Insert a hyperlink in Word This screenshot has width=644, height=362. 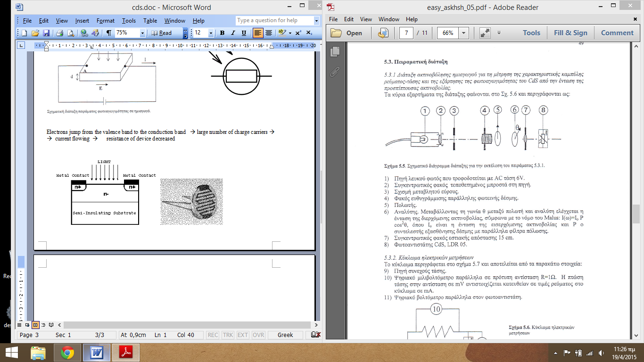pyautogui.click(x=84, y=33)
